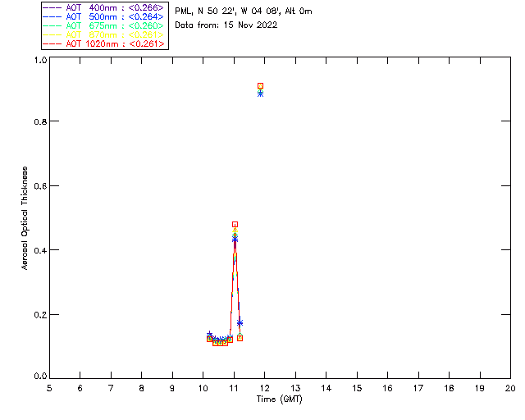Click the PML station location text

pyautogui.click(x=244, y=11)
